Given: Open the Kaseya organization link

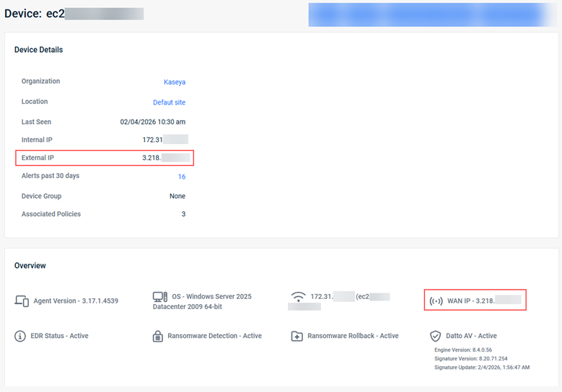Looking at the screenshot, I should point(174,82).
